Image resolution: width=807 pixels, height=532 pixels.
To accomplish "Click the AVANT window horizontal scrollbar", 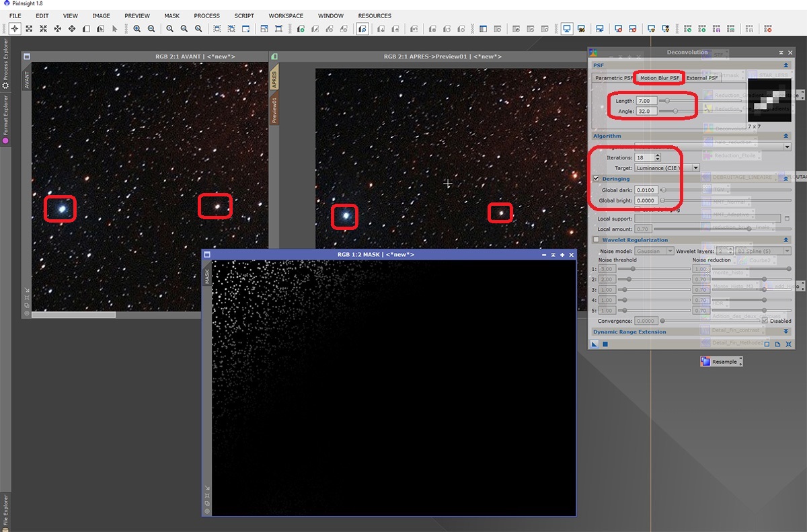I will [x=74, y=315].
